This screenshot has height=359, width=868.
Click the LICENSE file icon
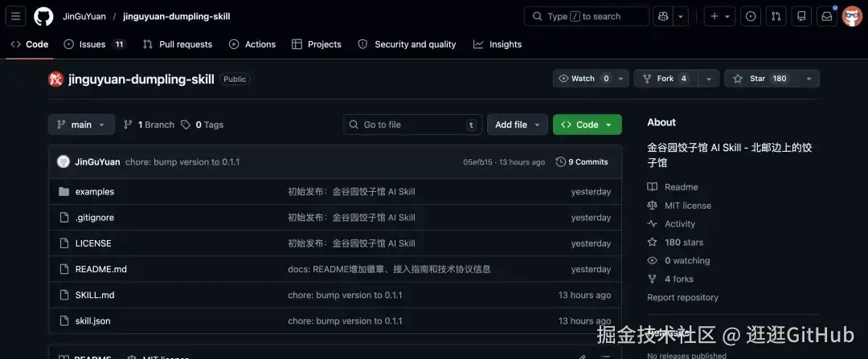pos(63,243)
